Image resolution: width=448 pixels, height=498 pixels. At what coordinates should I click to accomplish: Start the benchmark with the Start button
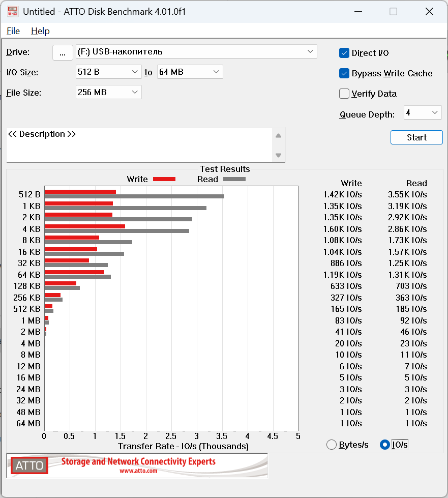[x=416, y=137]
